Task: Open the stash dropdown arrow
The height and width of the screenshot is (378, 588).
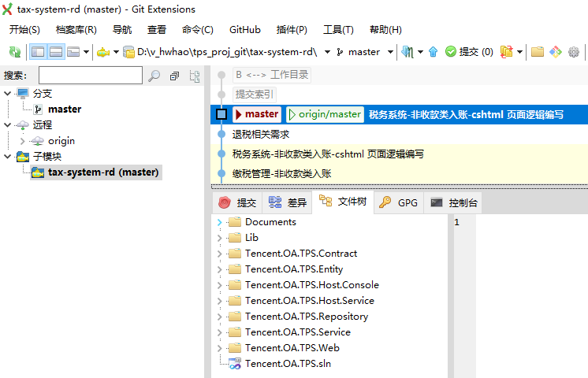Action: (519, 52)
